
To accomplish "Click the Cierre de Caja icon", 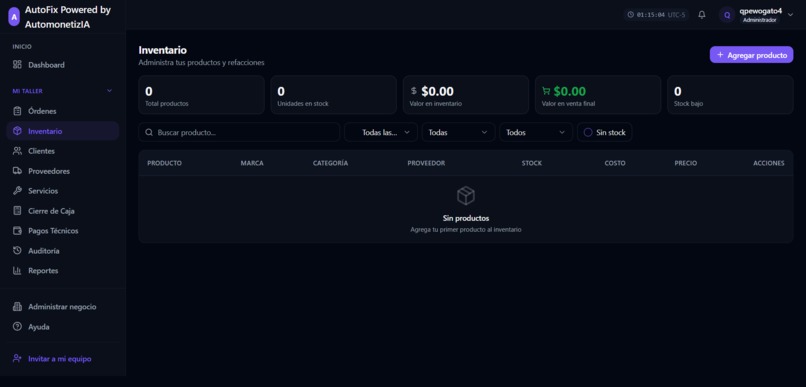I will [17, 211].
